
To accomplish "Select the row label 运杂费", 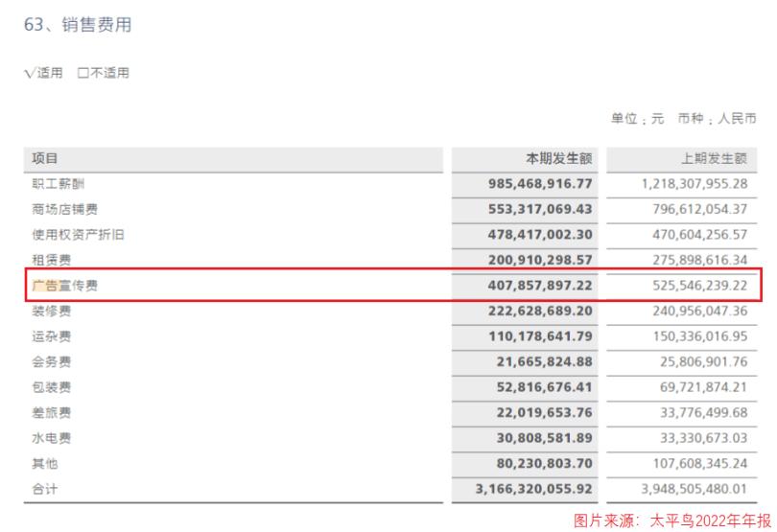I will click(52, 336).
